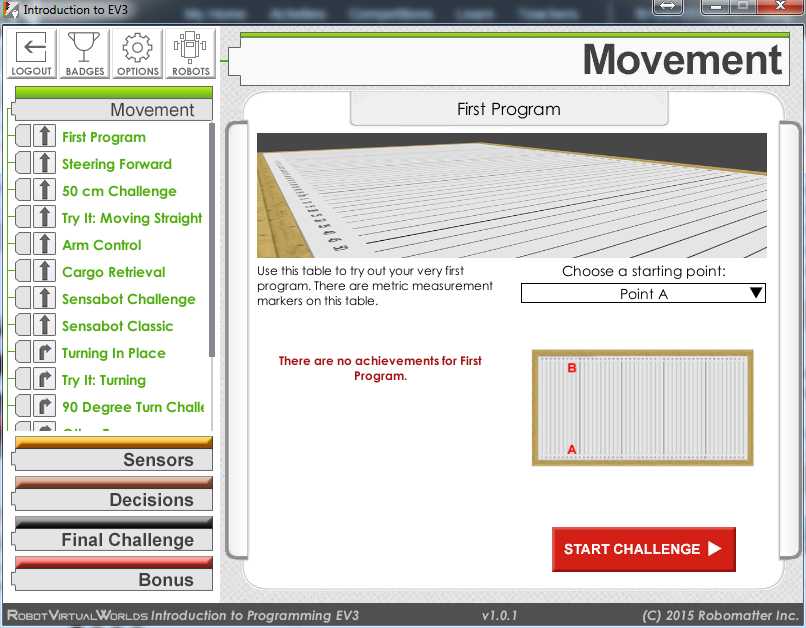The width and height of the screenshot is (806, 628).
Task: Click the up-arrow icon beside Cargo Retrieval
Action: (45, 271)
